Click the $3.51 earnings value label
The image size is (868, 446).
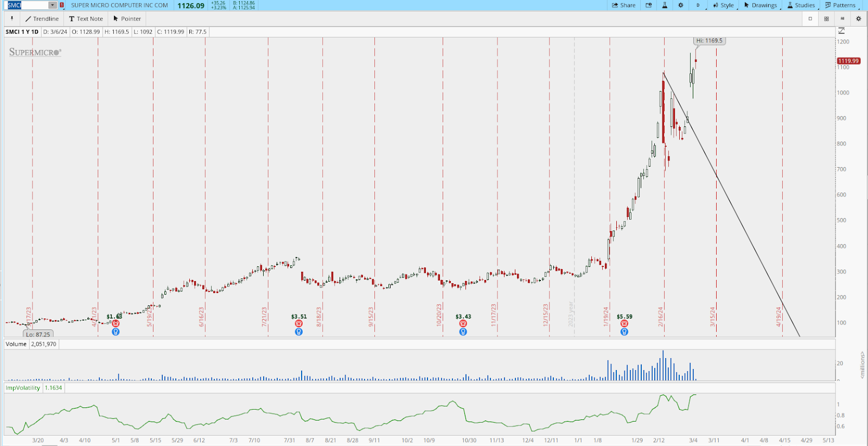(299, 316)
